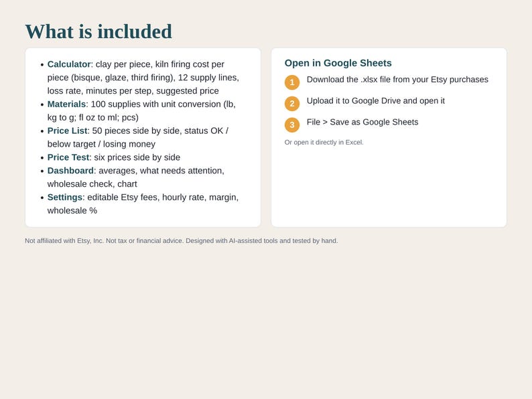The image size is (532, 399).
Task: Click the bold 'Calculator' label
Action: tap(69, 64)
